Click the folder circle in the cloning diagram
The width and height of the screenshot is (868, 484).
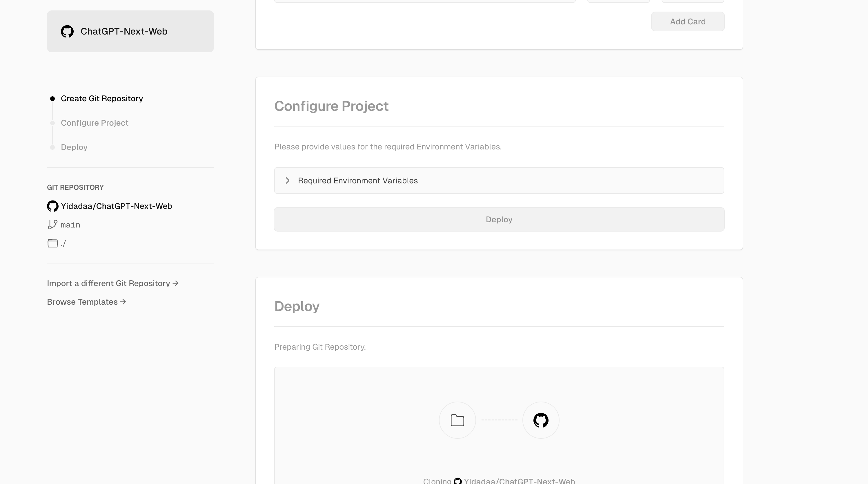457,420
